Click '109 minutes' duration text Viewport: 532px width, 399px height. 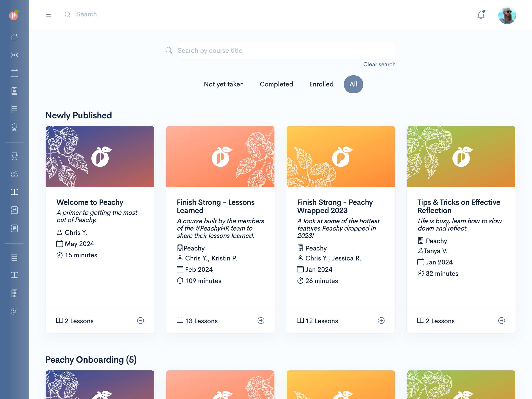click(203, 281)
